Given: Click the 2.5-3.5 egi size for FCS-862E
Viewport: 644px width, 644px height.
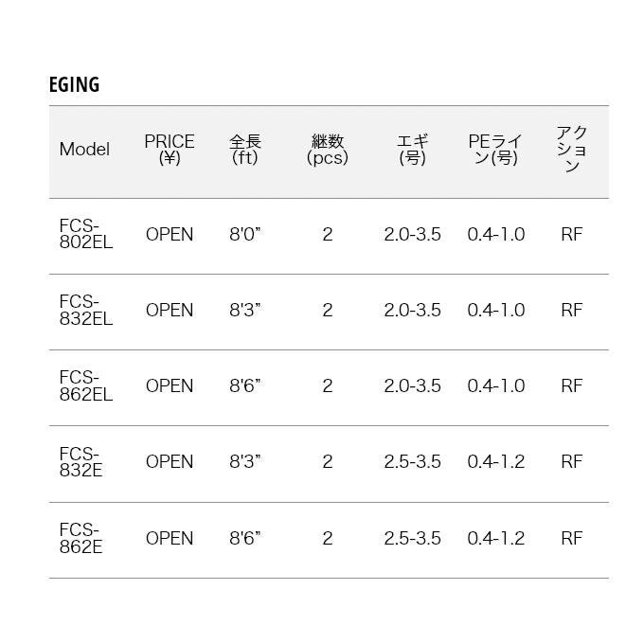Looking at the screenshot, I should pos(413,538).
